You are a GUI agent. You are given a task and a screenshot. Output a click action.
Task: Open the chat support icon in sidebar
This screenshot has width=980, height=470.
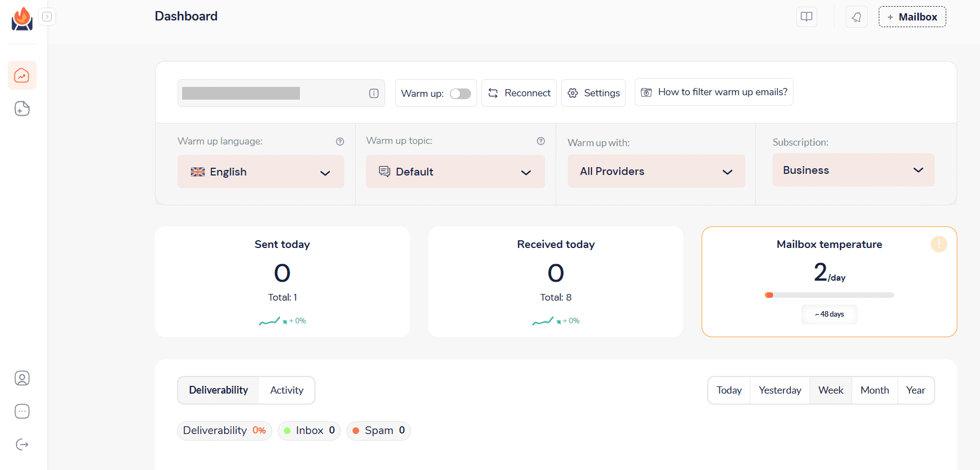22,411
